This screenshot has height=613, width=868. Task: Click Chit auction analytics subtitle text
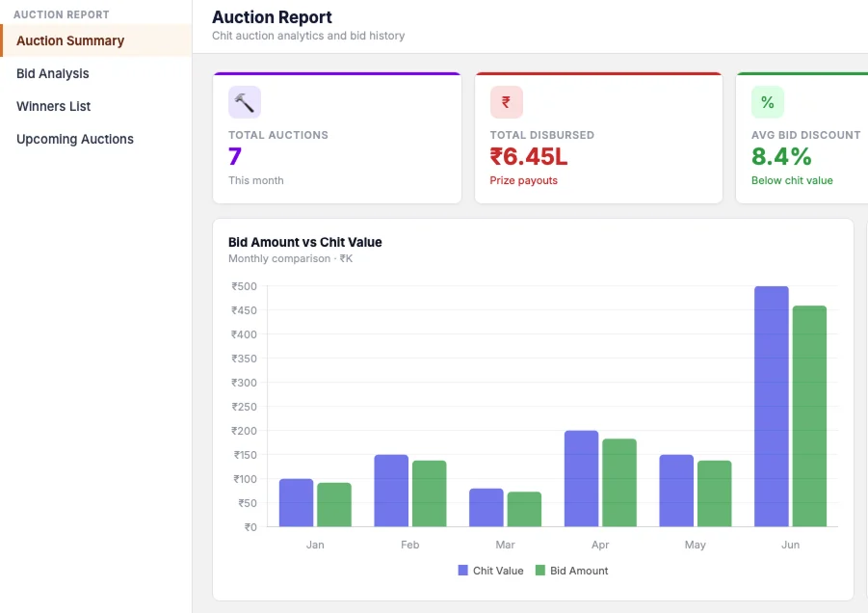click(308, 36)
